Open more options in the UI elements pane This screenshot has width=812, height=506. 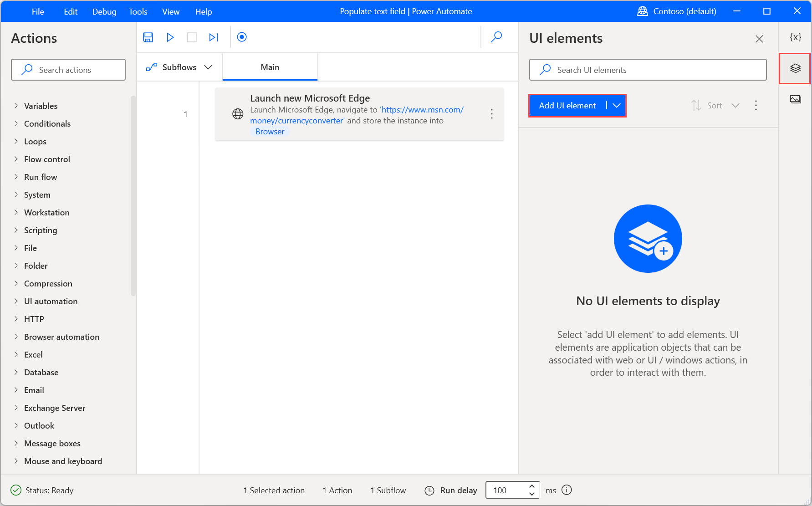(756, 105)
